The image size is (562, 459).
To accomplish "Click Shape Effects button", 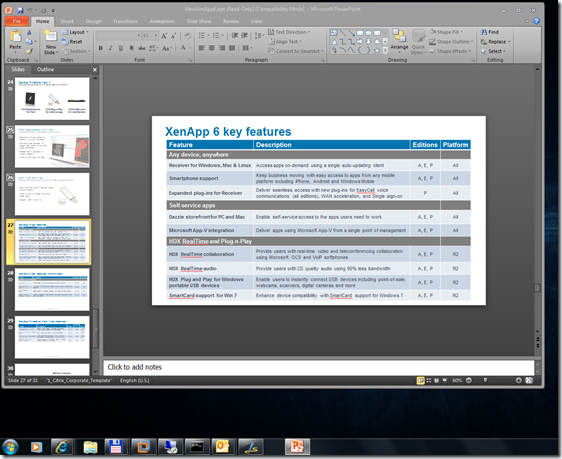I will pyautogui.click(x=451, y=51).
